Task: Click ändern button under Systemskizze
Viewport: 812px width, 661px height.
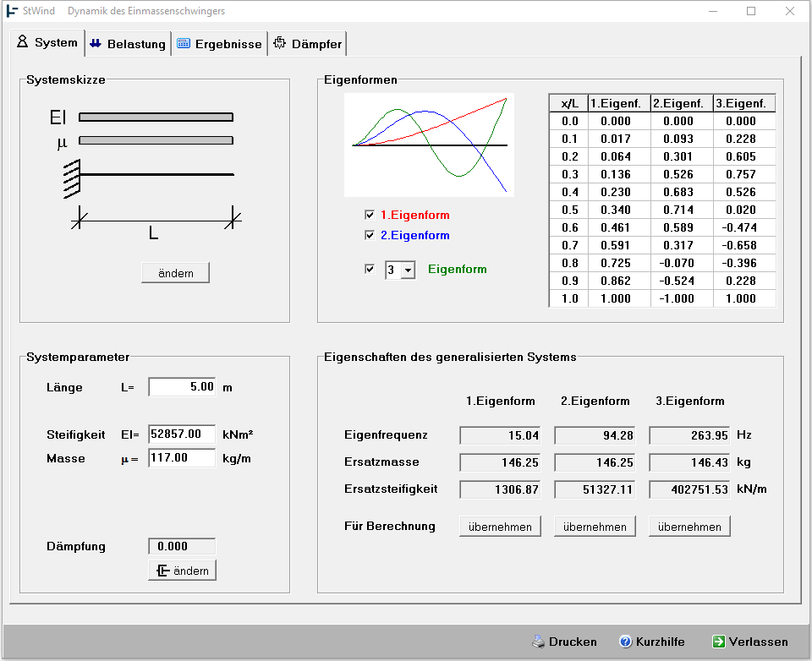Action: (176, 273)
